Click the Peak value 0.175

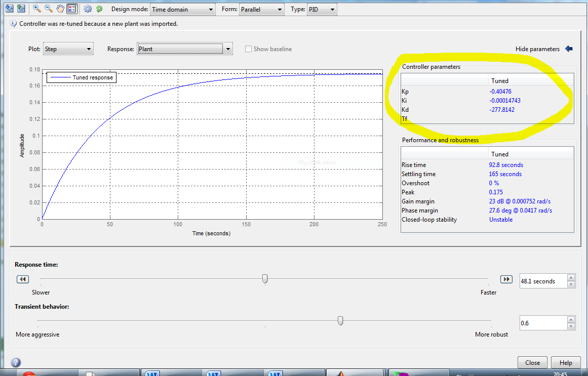[x=496, y=192]
